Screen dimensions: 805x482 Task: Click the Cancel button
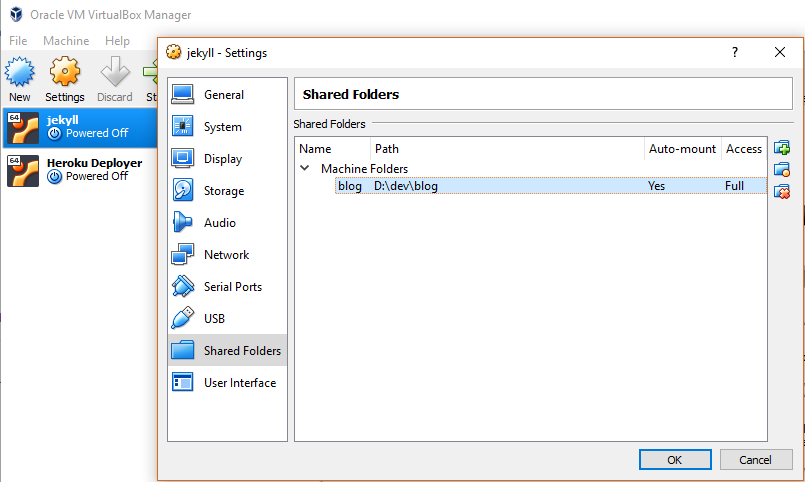[x=756, y=459]
